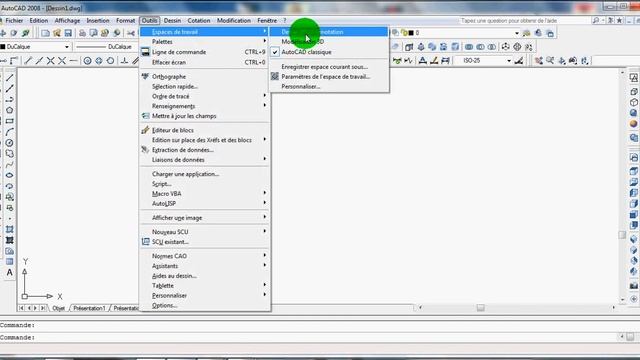Screen dimensions: 640x360
Task: Click the black layer 0 color swatch
Action: point(411,33)
